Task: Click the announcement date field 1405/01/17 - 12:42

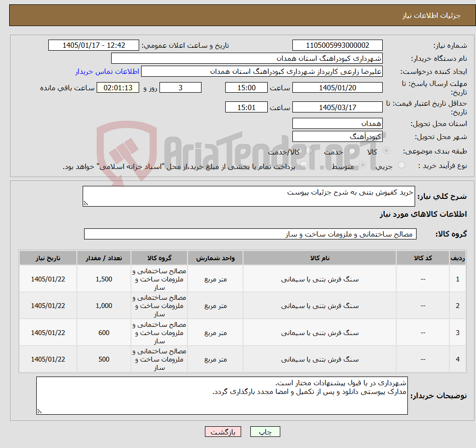Action: [x=93, y=45]
